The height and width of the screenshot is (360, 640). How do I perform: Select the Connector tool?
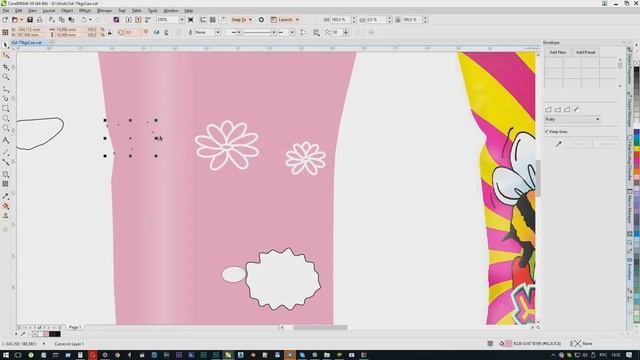pos(6,162)
